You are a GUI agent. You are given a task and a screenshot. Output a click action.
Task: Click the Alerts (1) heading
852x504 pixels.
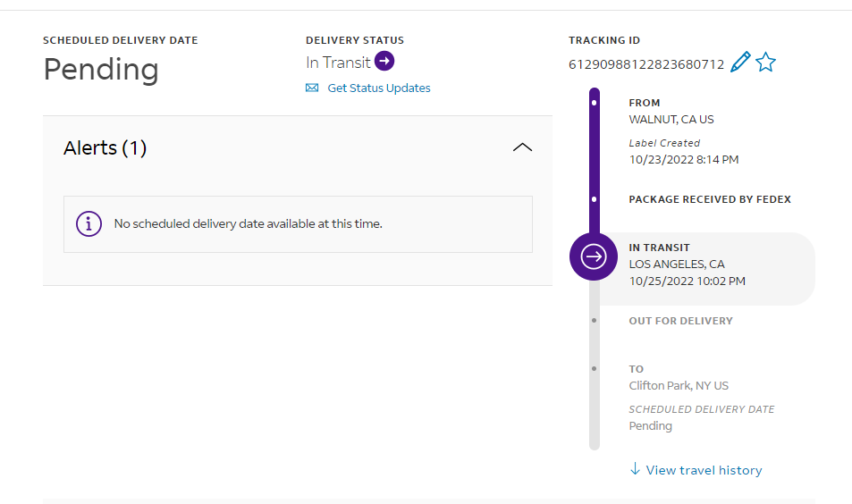click(x=105, y=148)
